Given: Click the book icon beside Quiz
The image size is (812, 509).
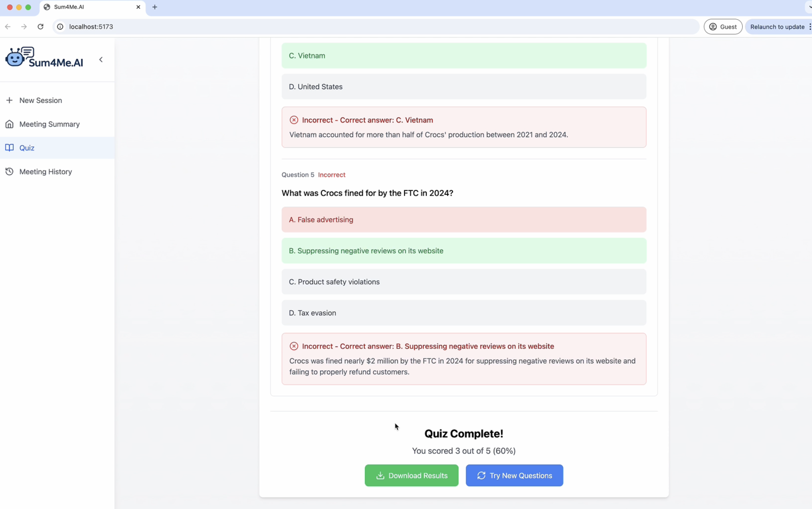Looking at the screenshot, I should [9, 148].
